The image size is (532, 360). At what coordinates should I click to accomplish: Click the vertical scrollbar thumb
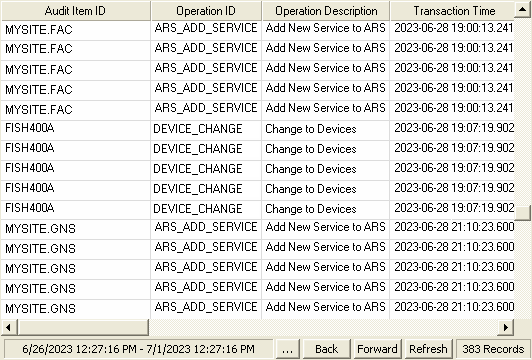[x=522, y=212]
